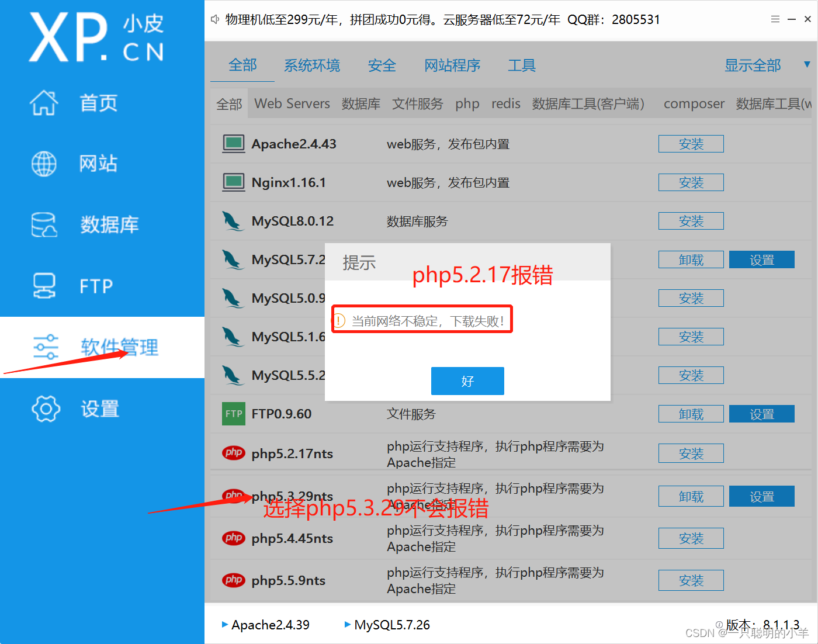The width and height of the screenshot is (818, 644).
Task: Switch to the 安全 tab
Action: click(x=382, y=65)
